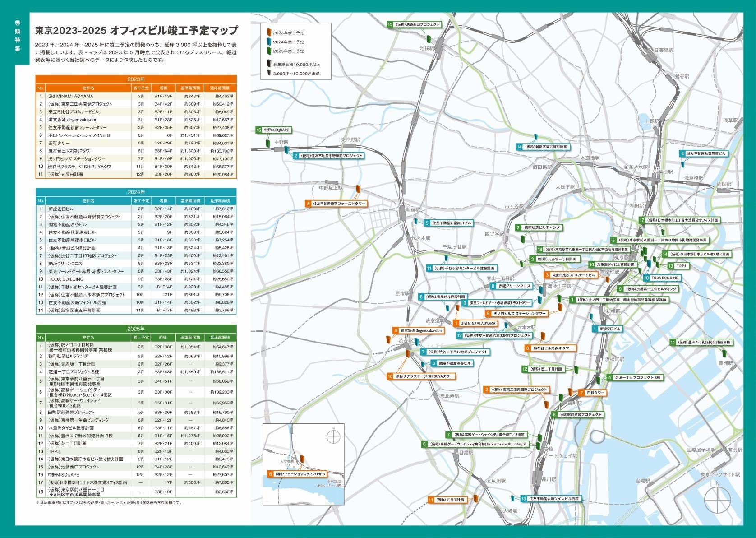
Task: Click the 東宝日比谷プロムナードビル map label
Action: [x=571, y=275]
